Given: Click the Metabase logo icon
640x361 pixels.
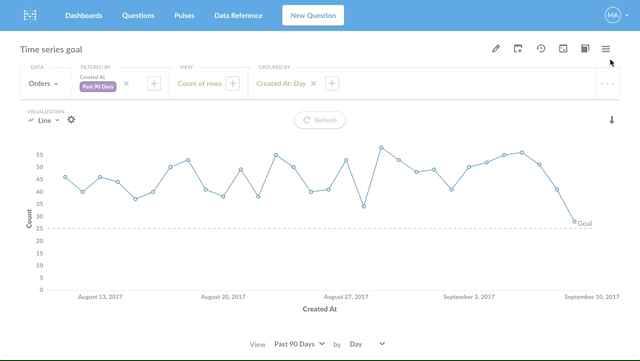Looking at the screenshot, I should point(30,16).
